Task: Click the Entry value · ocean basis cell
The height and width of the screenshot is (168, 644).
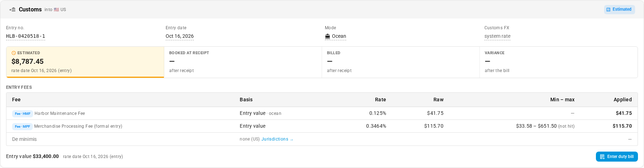Action: click(x=260, y=113)
